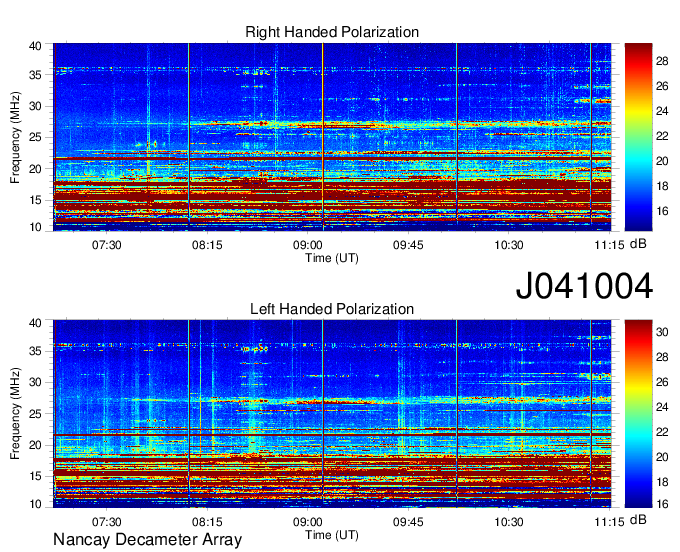The width and height of the screenshot is (680, 552).
Task: Click the 35 MHz tick on Left Handed plot
Action: pyautogui.click(x=35, y=351)
